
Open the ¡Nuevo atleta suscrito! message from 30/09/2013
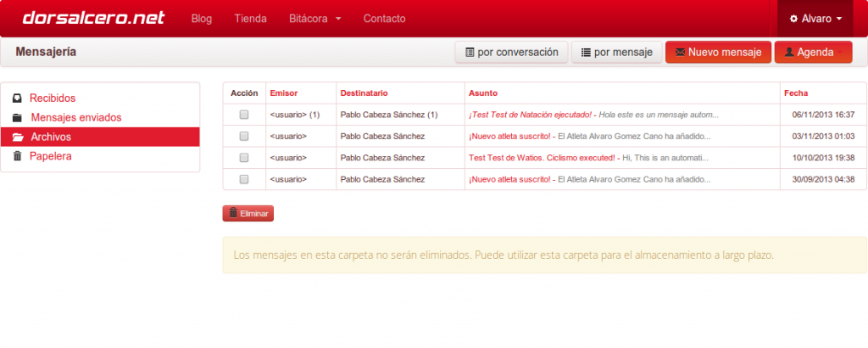click(509, 180)
